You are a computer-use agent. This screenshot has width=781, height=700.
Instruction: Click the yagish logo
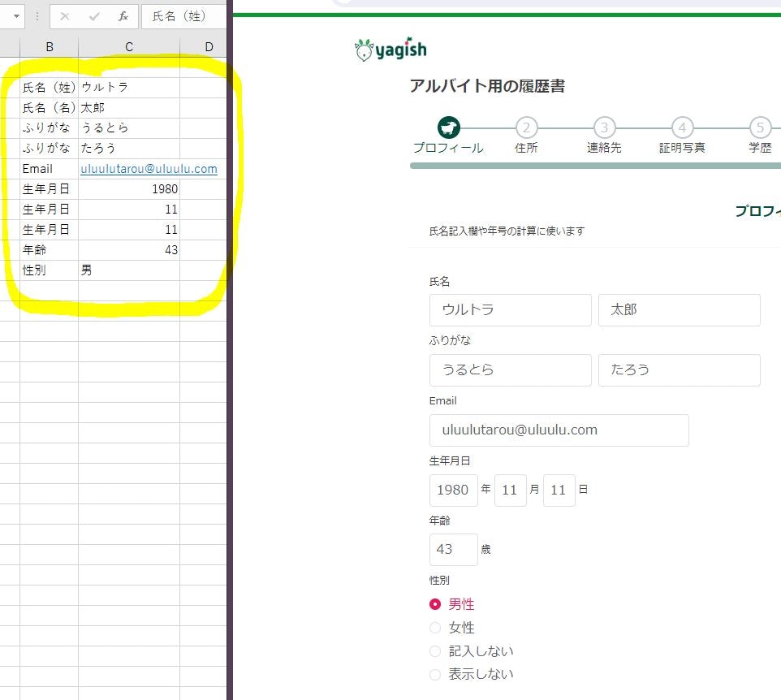tap(391, 49)
